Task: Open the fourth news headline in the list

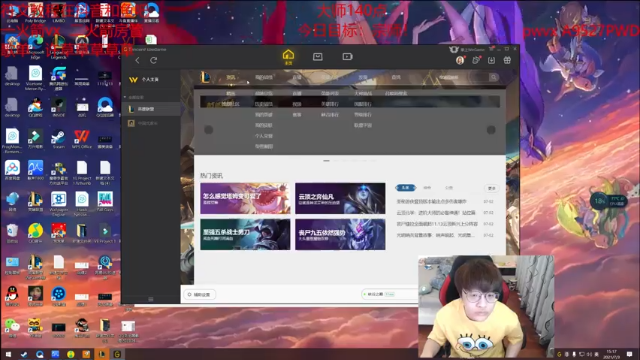Action: [x=435, y=235]
